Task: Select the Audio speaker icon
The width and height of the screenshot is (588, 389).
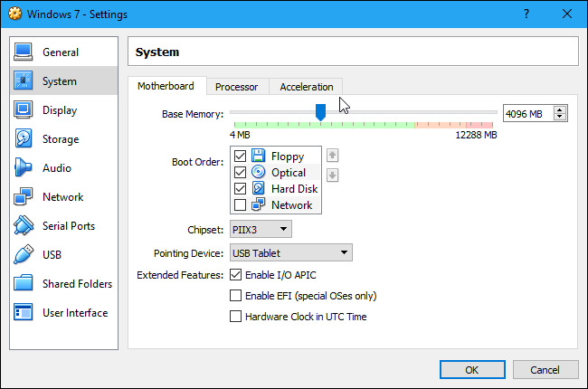Action: [x=24, y=168]
